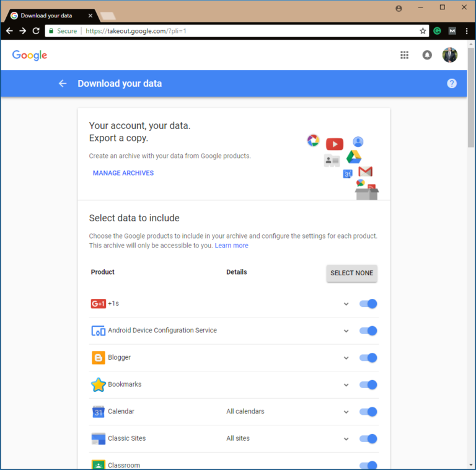Click the Google Photos pinwheel illustration icon
The height and width of the screenshot is (470, 476).
pos(313,140)
